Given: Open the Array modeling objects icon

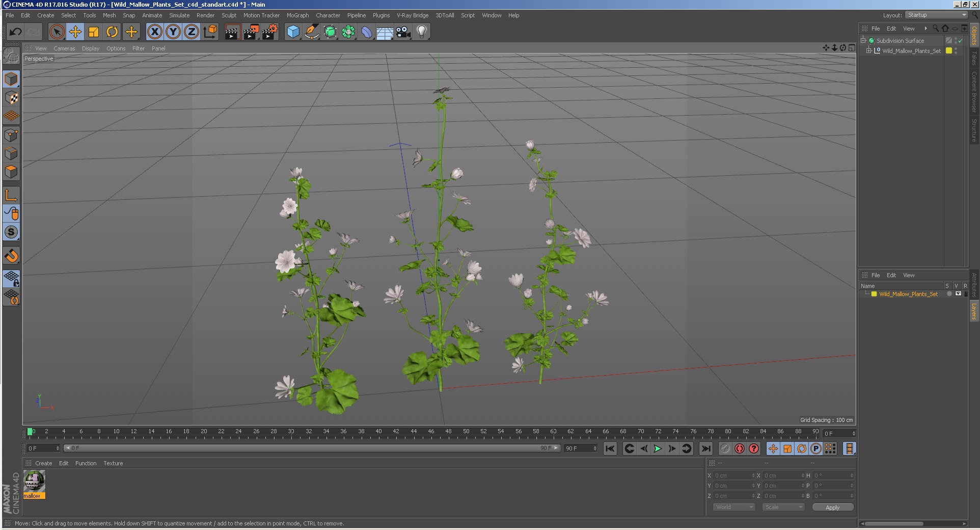Looking at the screenshot, I should pyautogui.click(x=348, y=32).
